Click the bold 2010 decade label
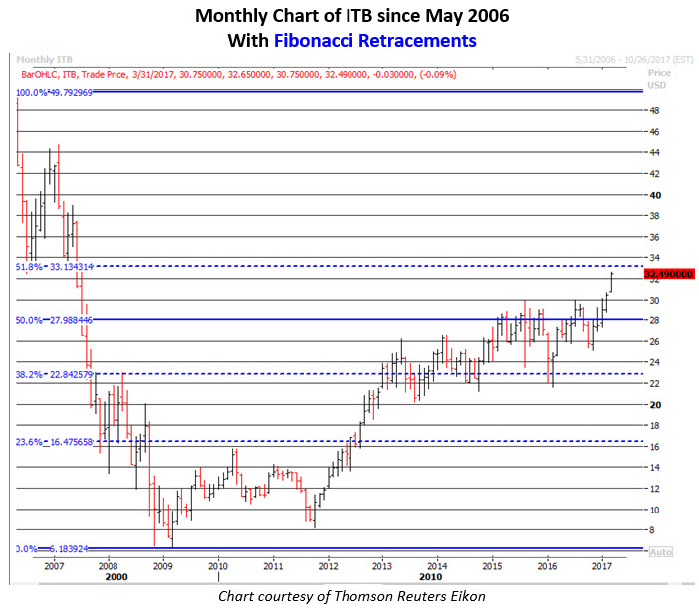Viewport: 699px width, 616px height. click(x=430, y=577)
